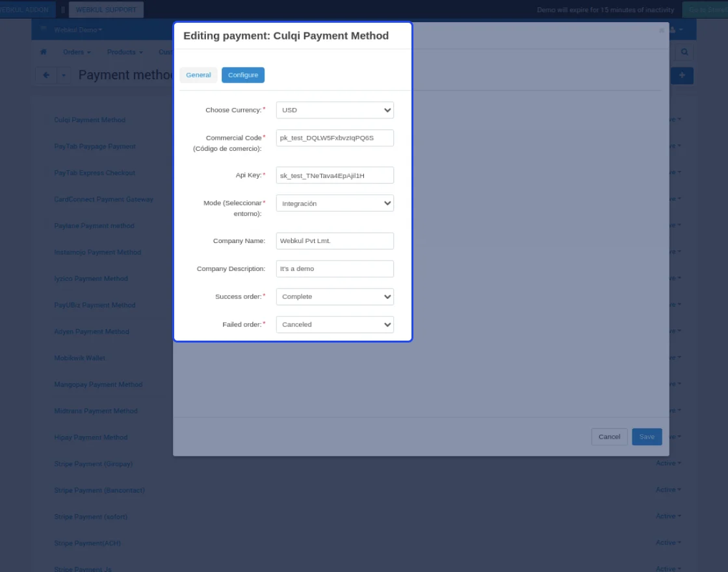Go to the home icon
This screenshot has width=728, height=572.
[x=43, y=52]
